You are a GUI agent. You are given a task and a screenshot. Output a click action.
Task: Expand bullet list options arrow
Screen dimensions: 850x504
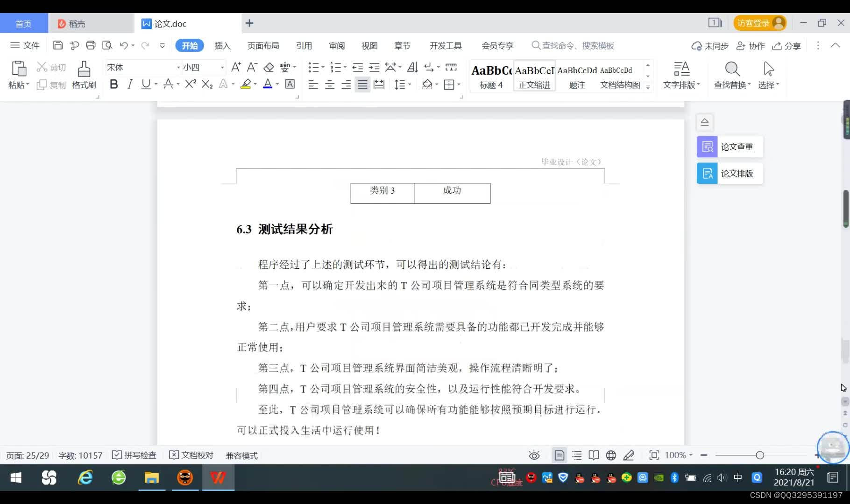[x=323, y=68]
